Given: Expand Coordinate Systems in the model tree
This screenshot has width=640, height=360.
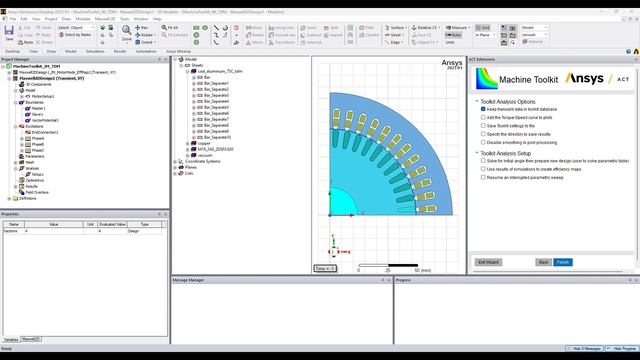Looking at the screenshot, I should click(176, 162).
